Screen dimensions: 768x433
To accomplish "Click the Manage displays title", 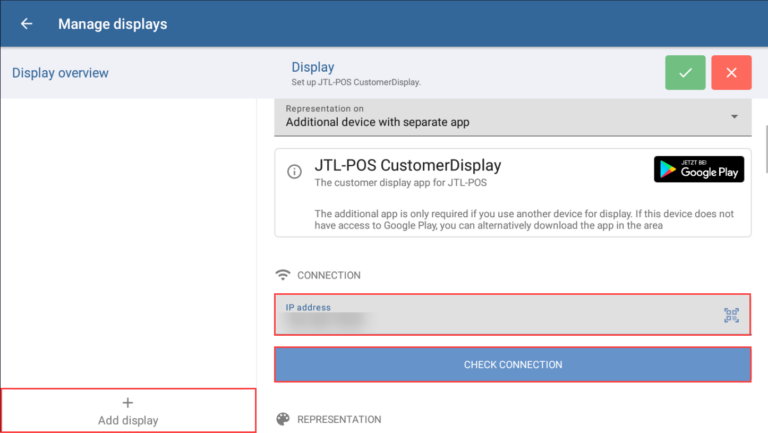I will [x=113, y=24].
